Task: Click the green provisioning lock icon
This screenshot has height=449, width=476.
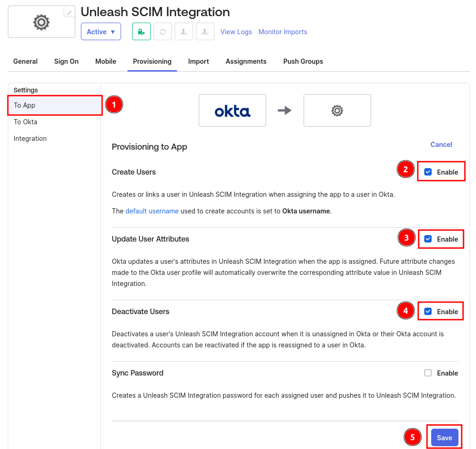Action: tap(141, 31)
